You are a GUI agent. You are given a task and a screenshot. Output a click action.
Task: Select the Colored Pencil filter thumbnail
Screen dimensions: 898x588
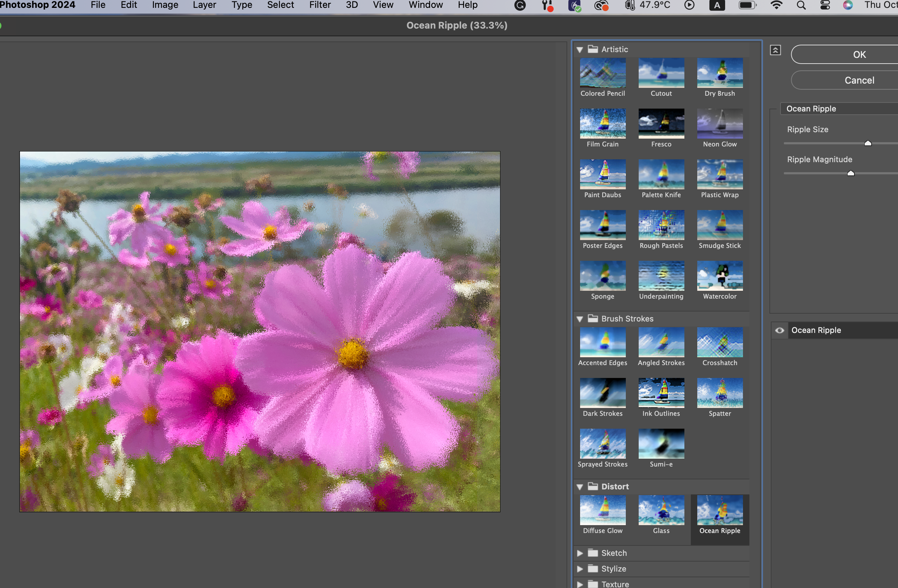tap(603, 73)
